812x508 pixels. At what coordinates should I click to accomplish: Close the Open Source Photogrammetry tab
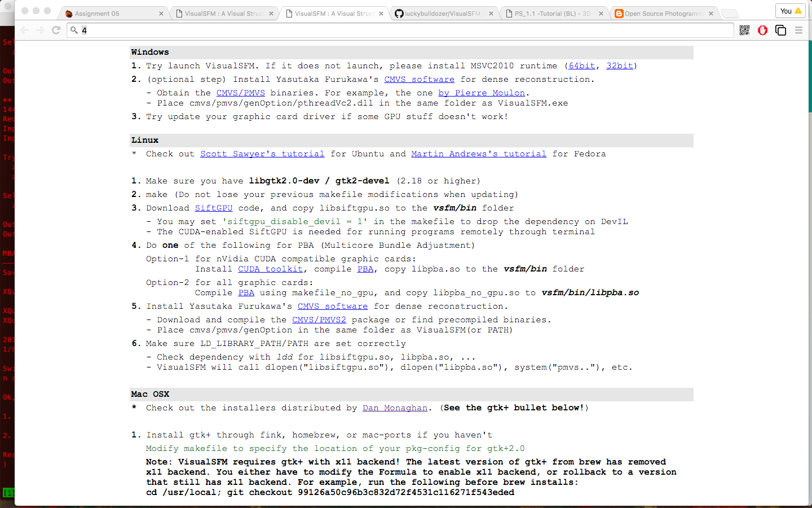(x=710, y=13)
